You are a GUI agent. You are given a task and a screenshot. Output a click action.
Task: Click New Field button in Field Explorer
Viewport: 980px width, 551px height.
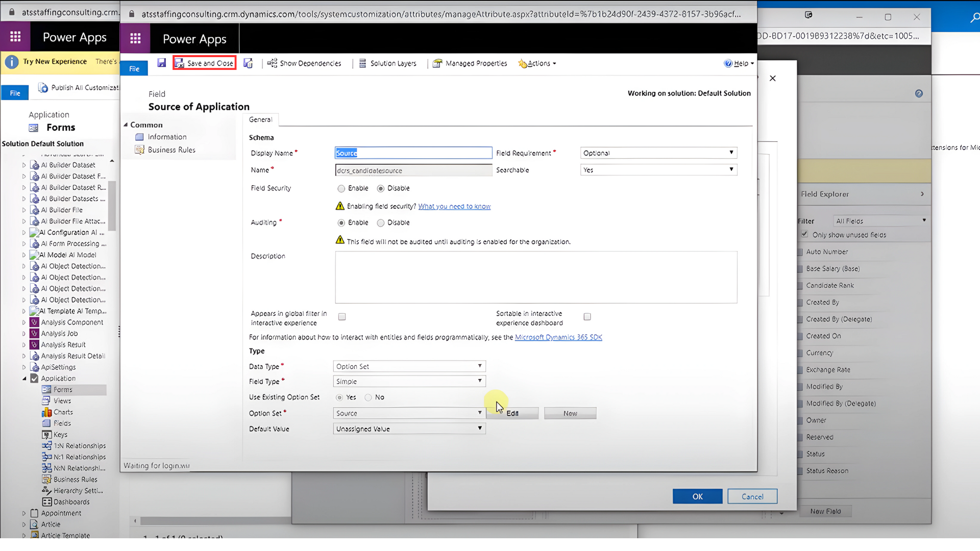click(825, 511)
